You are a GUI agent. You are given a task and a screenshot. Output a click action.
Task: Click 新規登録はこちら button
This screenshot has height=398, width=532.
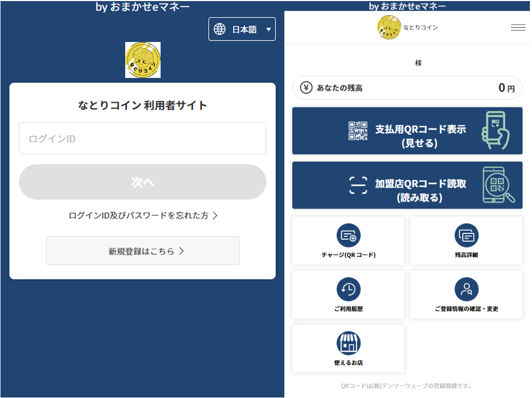143,251
